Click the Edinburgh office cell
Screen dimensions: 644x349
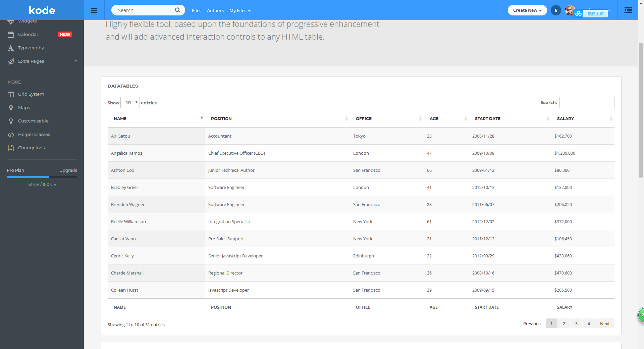click(387, 256)
